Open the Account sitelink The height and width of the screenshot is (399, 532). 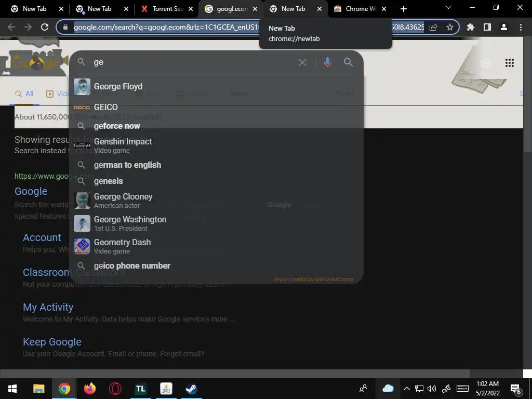42,237
